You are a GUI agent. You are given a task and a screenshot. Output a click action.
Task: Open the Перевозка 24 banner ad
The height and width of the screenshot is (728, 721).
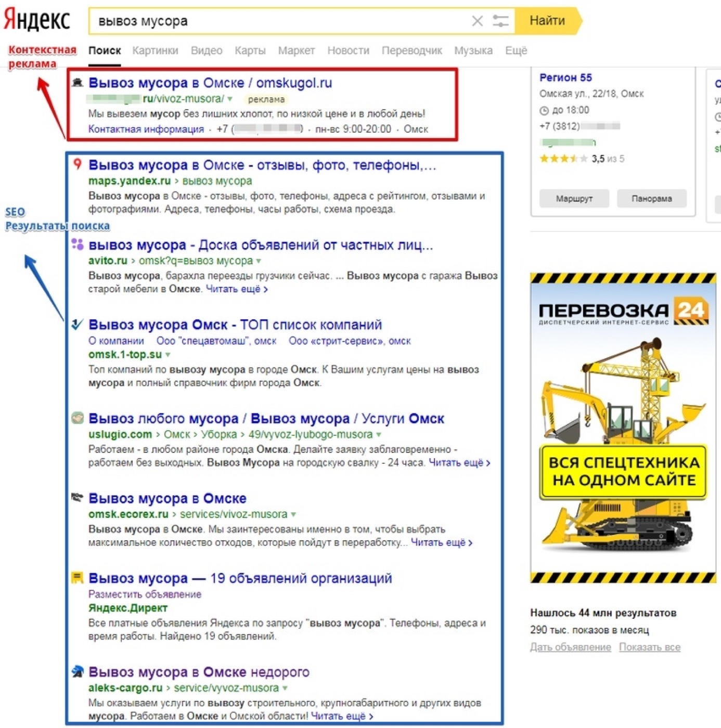tap(623, 427)
